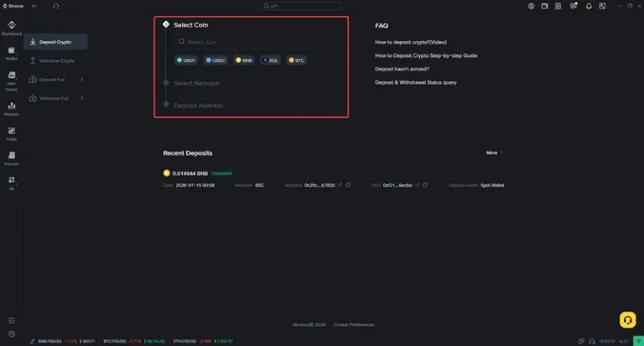
Task: Open Futures from the sidebar
Action: click(12, 158)
